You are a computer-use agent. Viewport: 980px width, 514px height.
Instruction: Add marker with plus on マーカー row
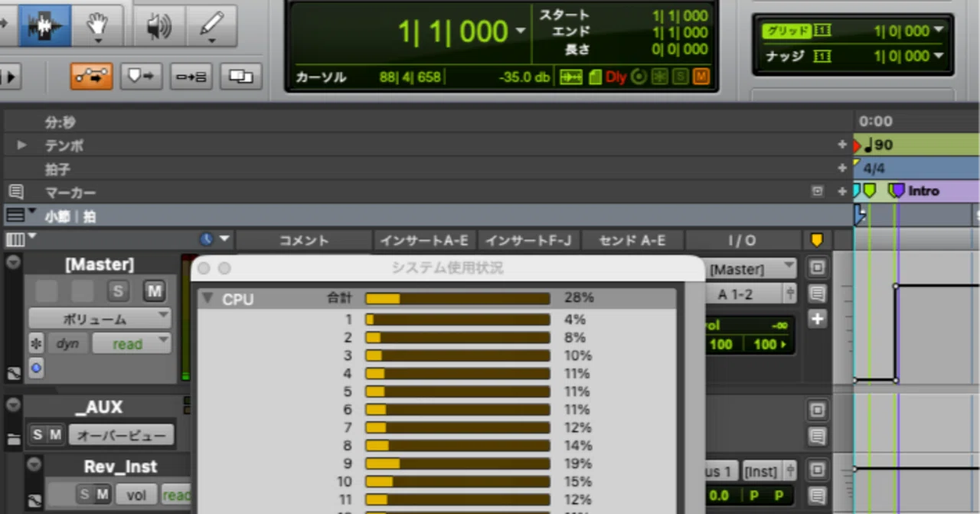pos(842,192)
